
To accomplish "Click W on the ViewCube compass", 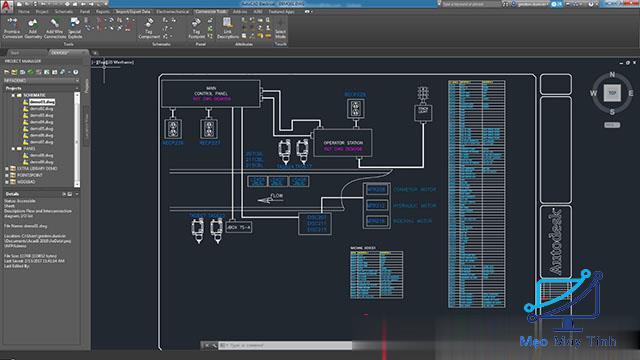I will [593, 93].
